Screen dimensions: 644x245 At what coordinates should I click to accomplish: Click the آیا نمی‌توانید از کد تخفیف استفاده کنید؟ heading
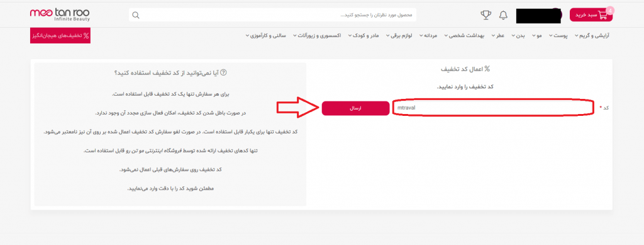[x=170, y=73]
